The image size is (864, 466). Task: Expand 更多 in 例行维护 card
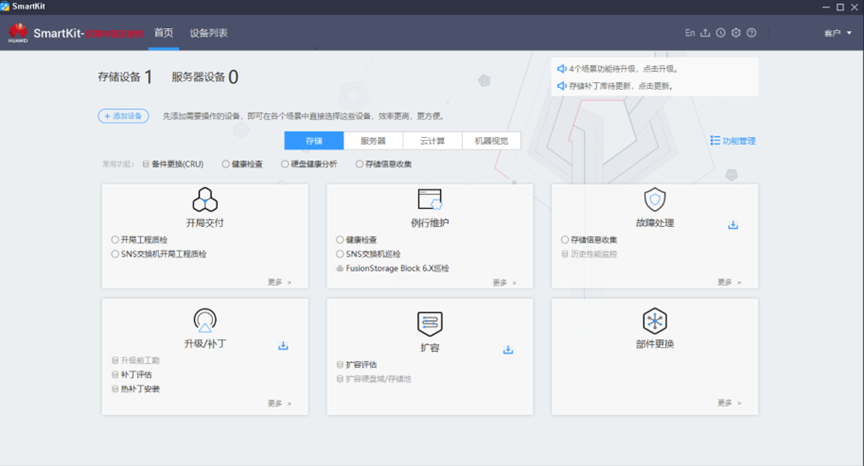point(505,283)
